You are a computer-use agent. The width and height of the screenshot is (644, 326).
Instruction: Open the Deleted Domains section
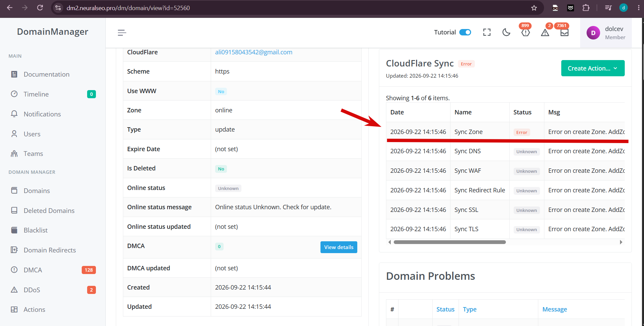coord(49,211)
